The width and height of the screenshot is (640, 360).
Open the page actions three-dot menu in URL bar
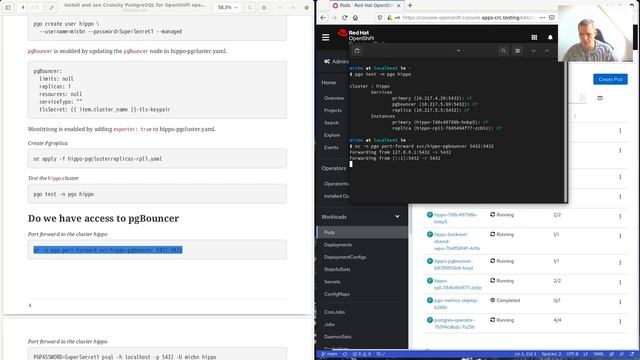(x=542, y=18)
